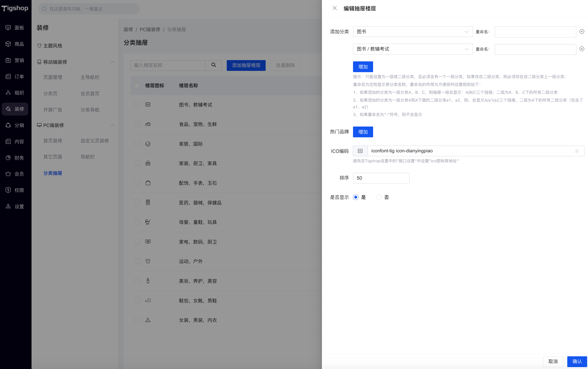Click the ticket icon preview beside ICO编码
This screenshot has height=369, width=588.
(x=360, y=151)
